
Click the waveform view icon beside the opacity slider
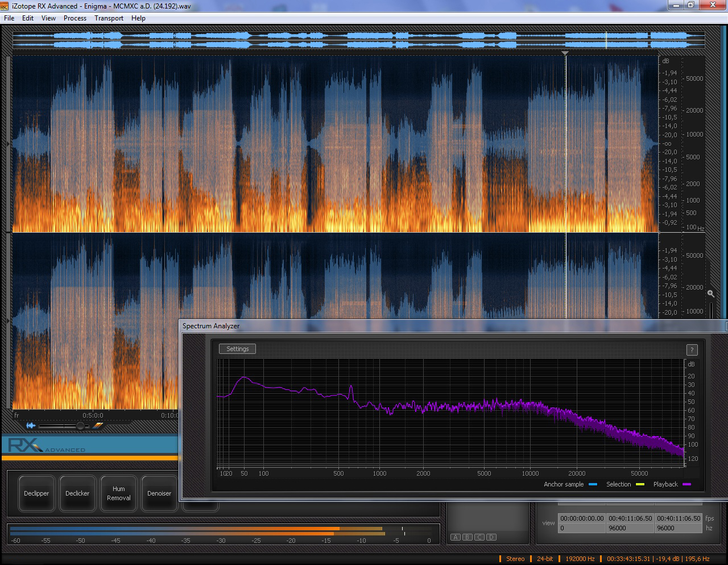pyautogui.click(x=31, y=426)
